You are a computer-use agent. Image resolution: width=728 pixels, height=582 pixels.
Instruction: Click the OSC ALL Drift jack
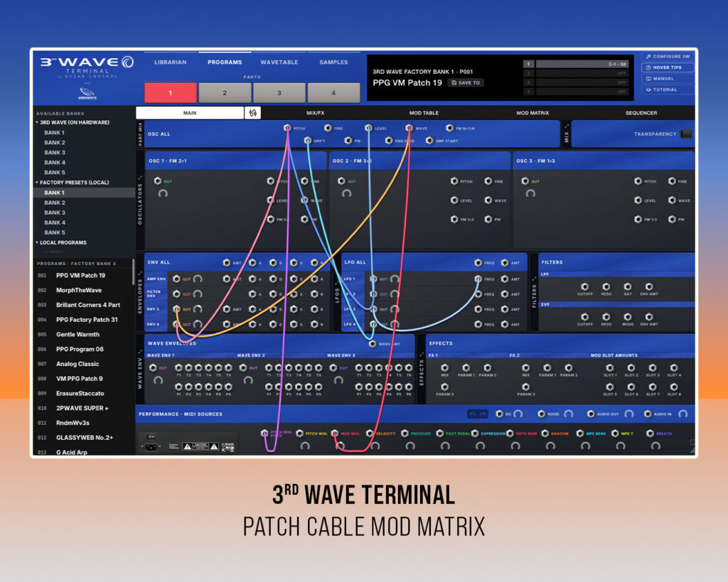coord(307,140)
